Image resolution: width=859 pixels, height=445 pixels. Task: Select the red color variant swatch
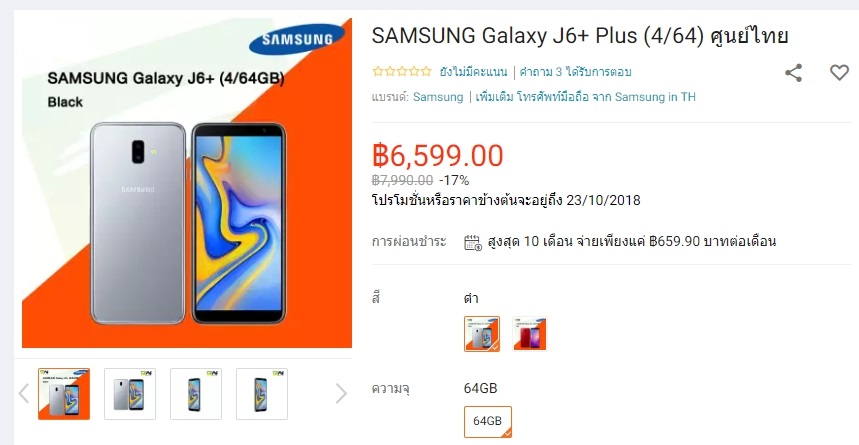529,333
